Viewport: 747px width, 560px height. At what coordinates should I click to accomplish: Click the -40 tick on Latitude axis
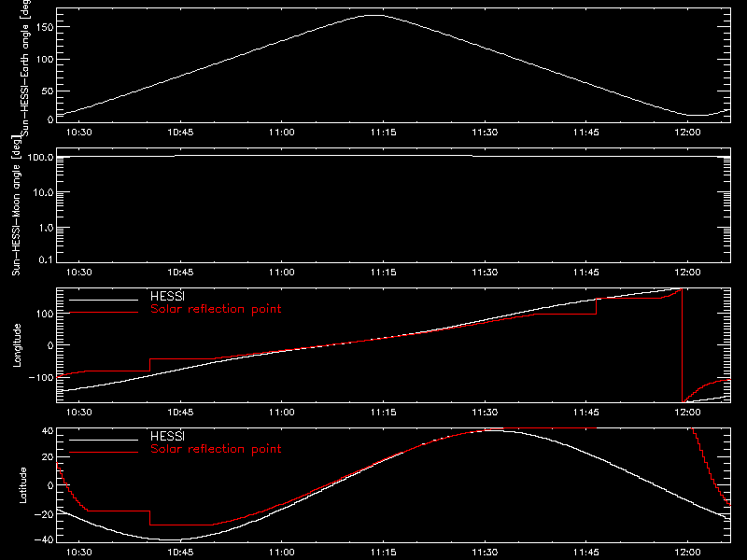coord(44,540)
